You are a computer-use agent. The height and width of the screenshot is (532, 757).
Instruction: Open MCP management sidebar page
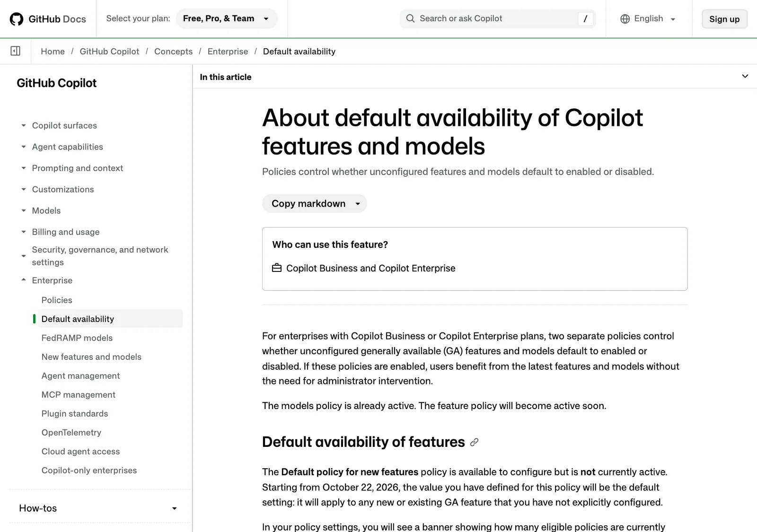point(79,395)
